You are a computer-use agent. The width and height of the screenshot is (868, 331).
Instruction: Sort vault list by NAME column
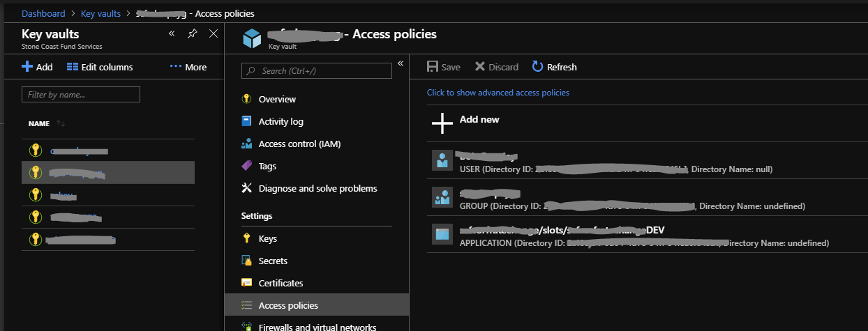(46, 123)
